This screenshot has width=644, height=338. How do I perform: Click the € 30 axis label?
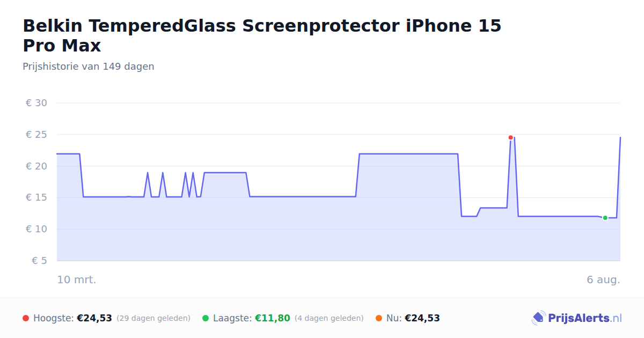point(36,102)
